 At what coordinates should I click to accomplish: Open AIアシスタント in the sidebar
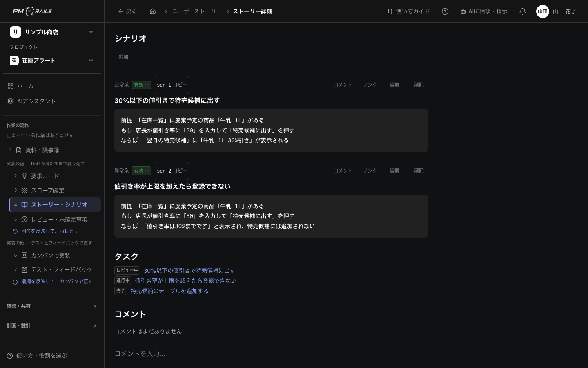coord(52,101)
